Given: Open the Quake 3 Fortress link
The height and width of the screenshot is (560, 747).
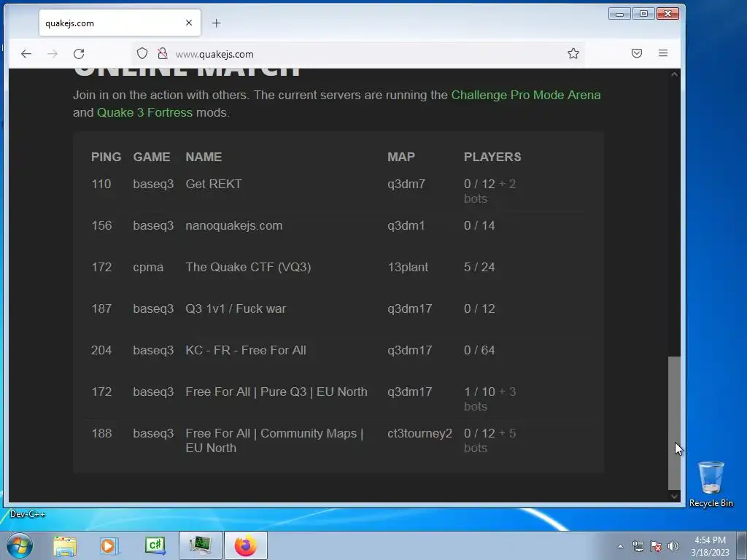Looking at the screenshot, I should (x=145, y=112).
